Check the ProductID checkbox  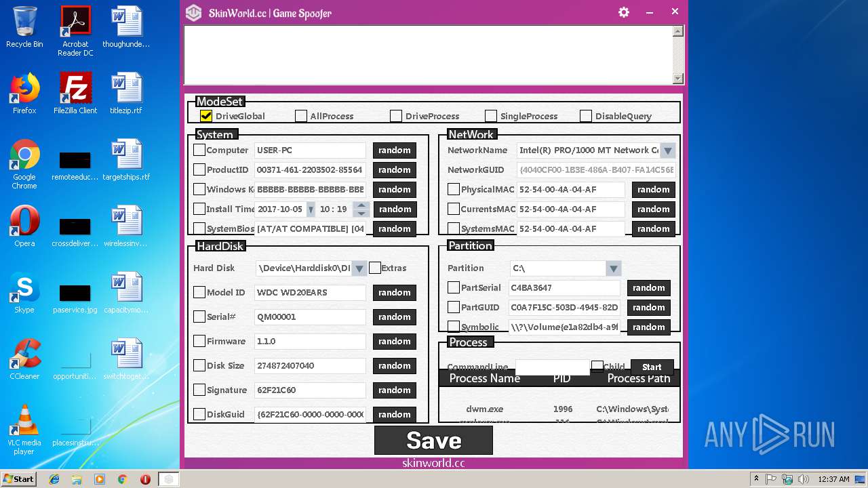point(199,169)
